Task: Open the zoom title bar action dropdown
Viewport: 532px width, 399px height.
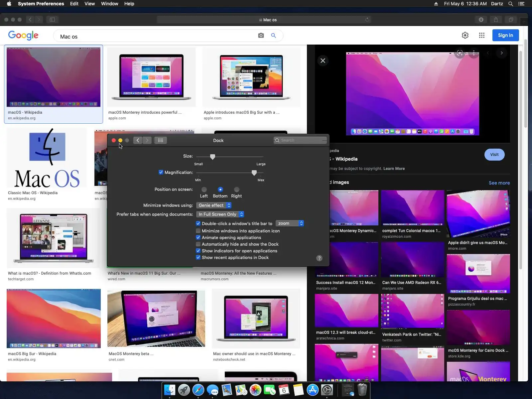Action: coord(290,223)
